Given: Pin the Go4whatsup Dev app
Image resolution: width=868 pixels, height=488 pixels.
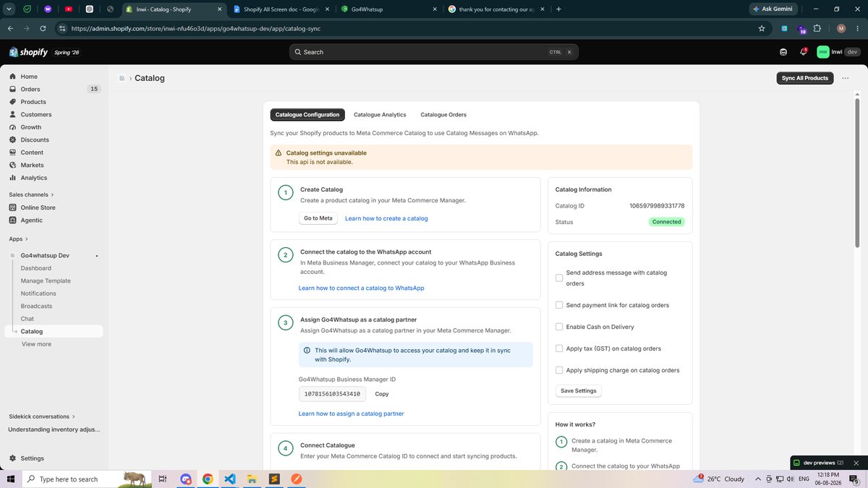Looking at the screenshot, I should click(97, 256).
